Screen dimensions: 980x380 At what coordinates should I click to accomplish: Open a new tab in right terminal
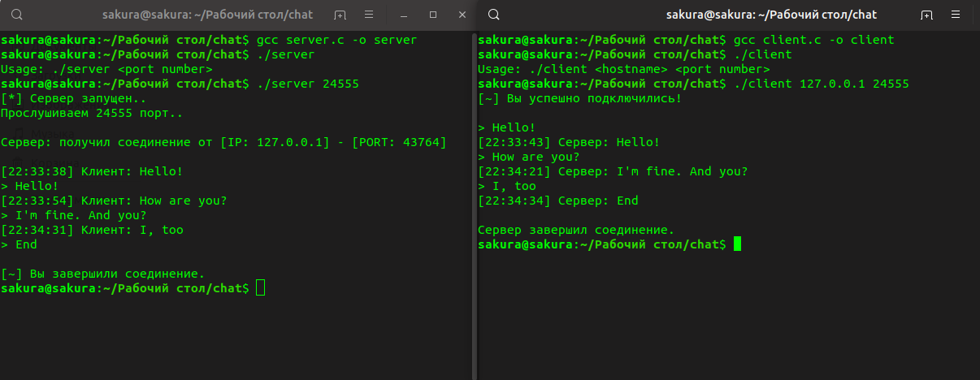pos(926,15)
